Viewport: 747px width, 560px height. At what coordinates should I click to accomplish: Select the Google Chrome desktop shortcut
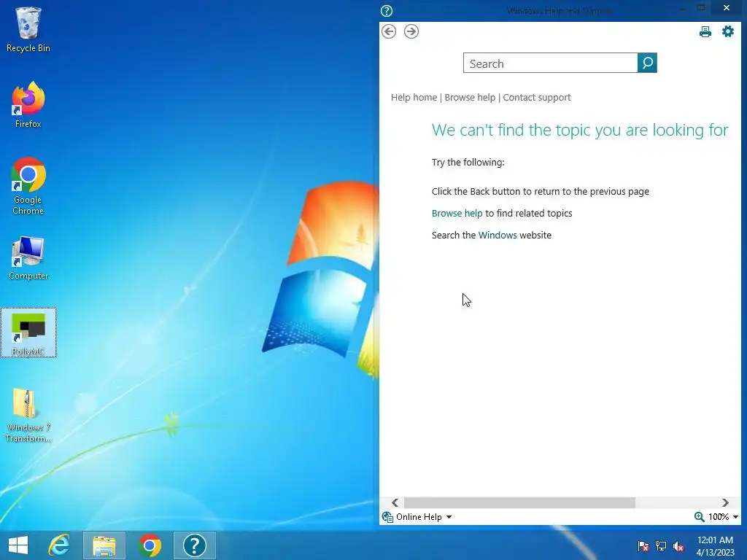[x=28, y=186]
